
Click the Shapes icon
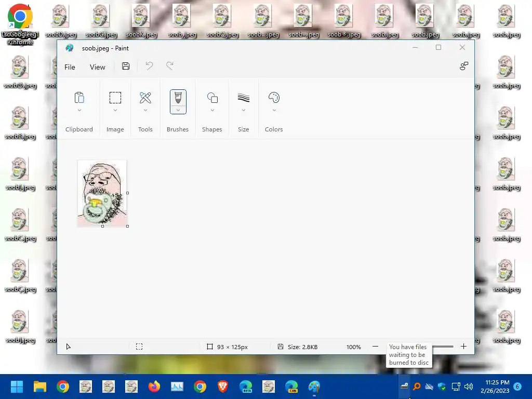[212, 98]
